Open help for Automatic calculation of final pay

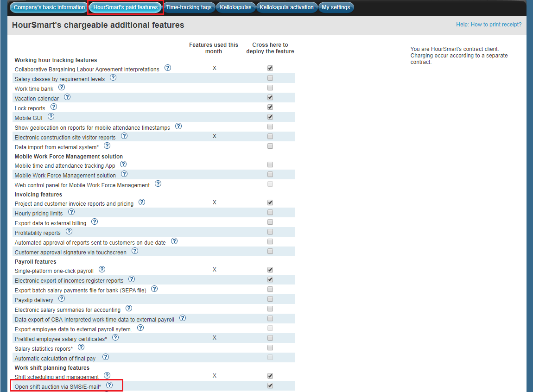point(106,357)
